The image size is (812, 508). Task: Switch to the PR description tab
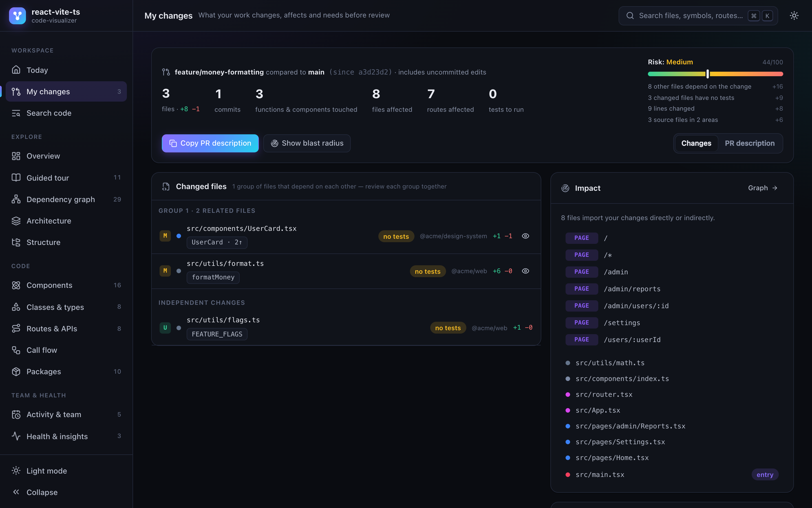(750, 143)
